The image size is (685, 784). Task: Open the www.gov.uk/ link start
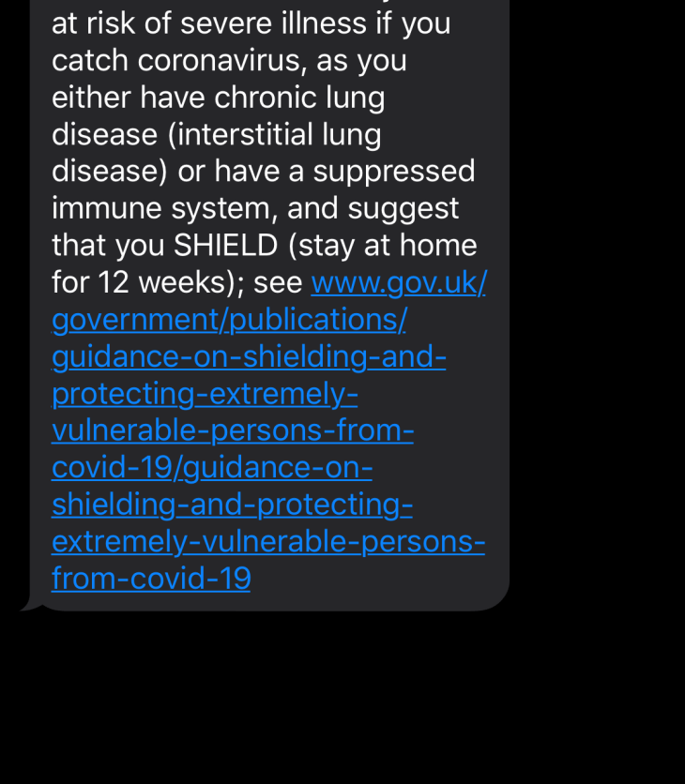[398, 282]
